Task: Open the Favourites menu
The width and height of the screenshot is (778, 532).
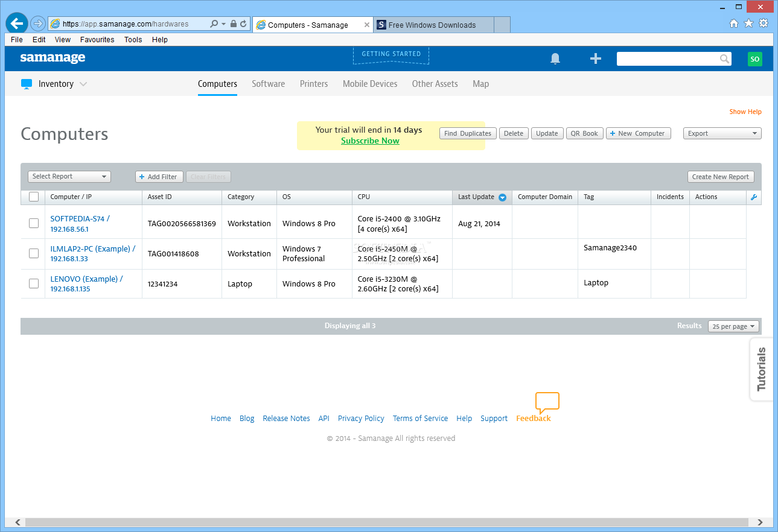Action: coord(97,40)
